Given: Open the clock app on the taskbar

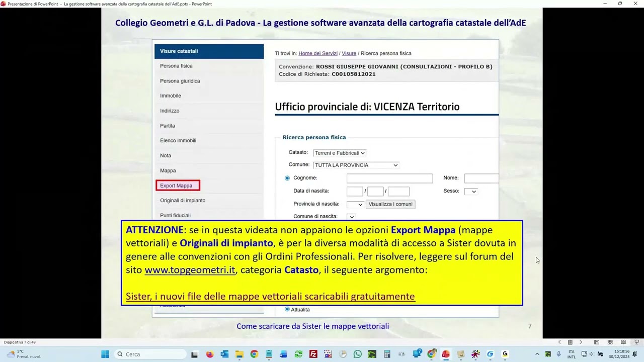Looking at the screenshot, I should [343, 354].
